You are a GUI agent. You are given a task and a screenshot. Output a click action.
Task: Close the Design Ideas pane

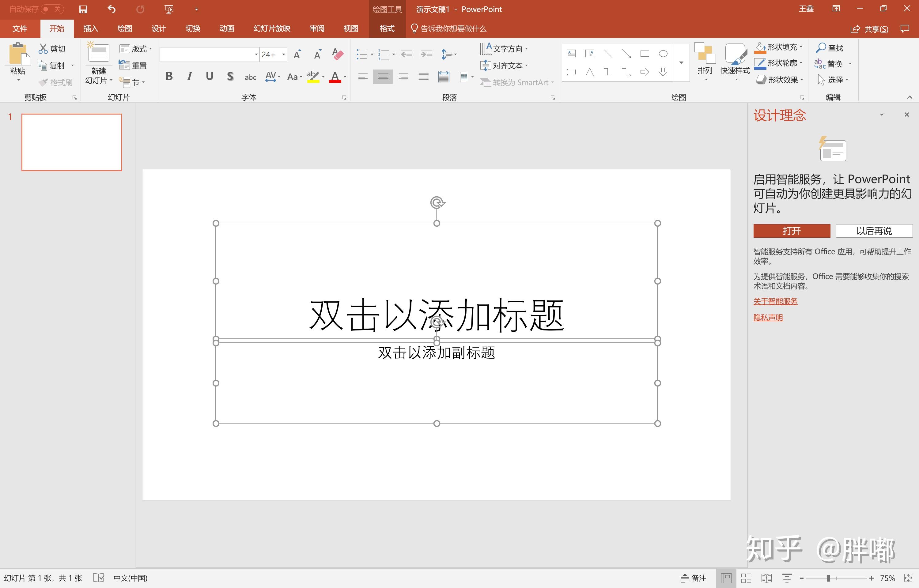pyautogui.click(x=906, y=115)
